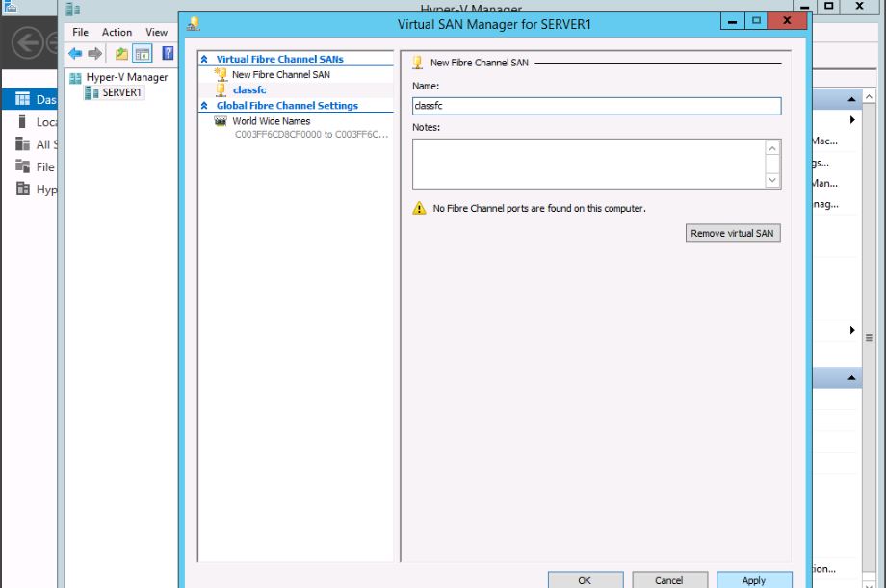Open World Wide Names settings

pos(271,121)
